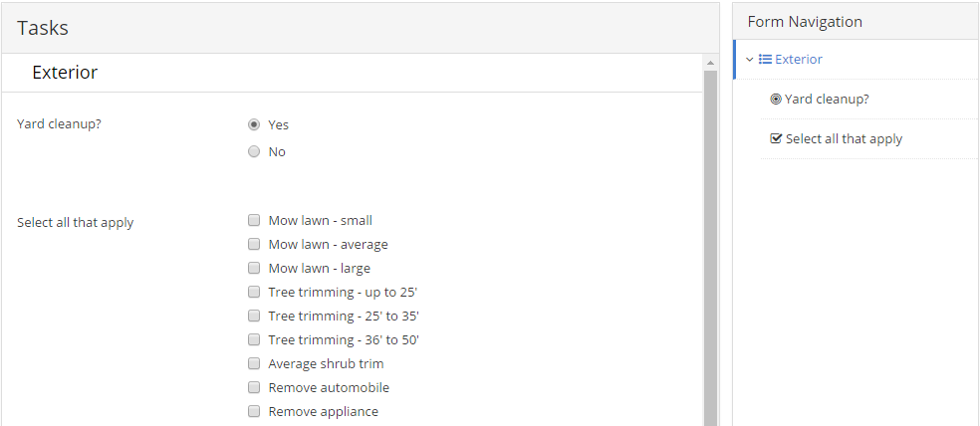Image resolution: width=980 pixels, height=426 pixels.
Task: Check Mow lawn - small
Action: pyautogui.click(x=254, y=220)
